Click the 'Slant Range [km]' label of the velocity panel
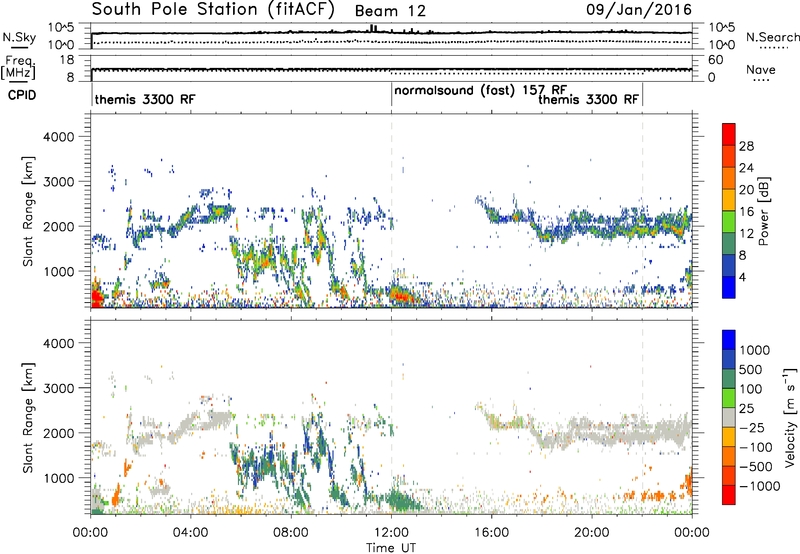 click(28, 417)
